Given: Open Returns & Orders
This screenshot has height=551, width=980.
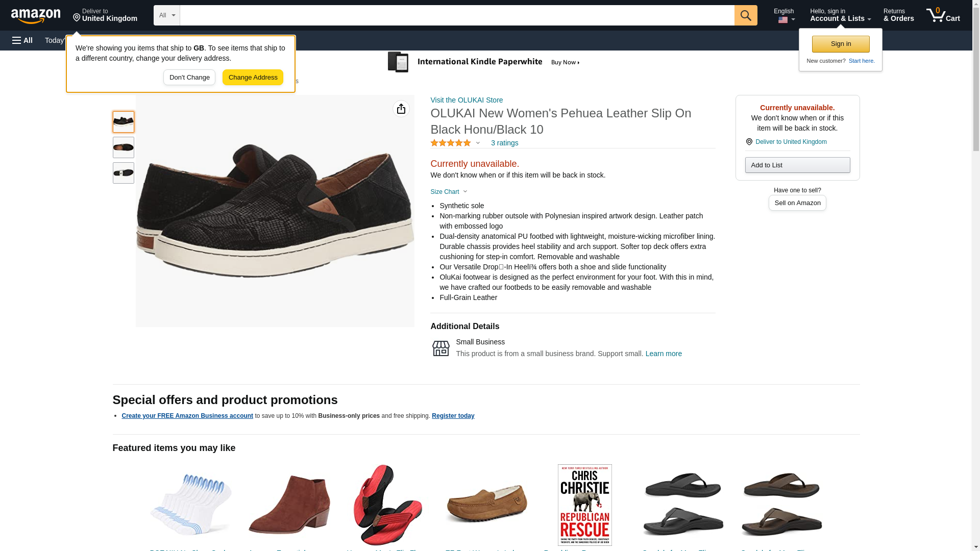Looking at the screenshot, I should click(x=898, y=15).
